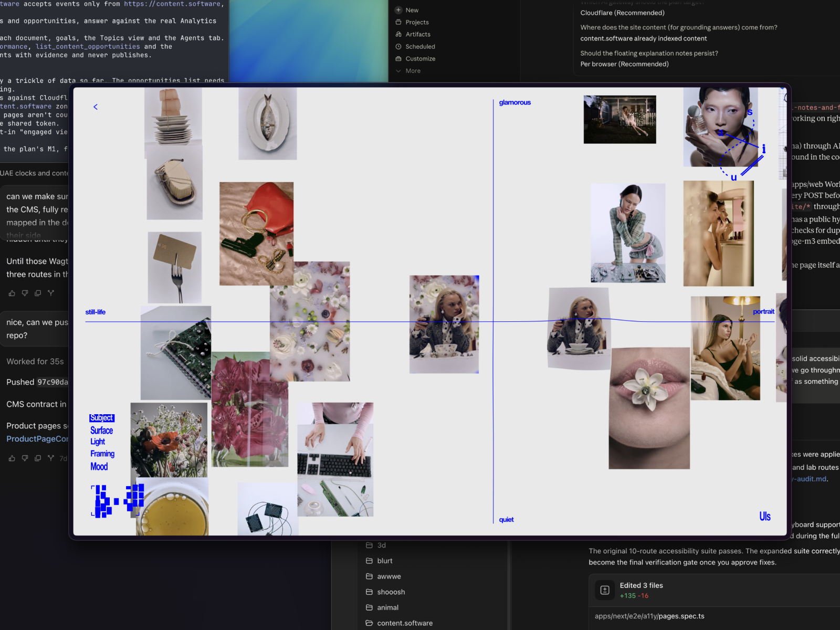
Task: Click the blue pixel glyph logo under Mood
Action: pyautogui.click(x=118, y=501)
